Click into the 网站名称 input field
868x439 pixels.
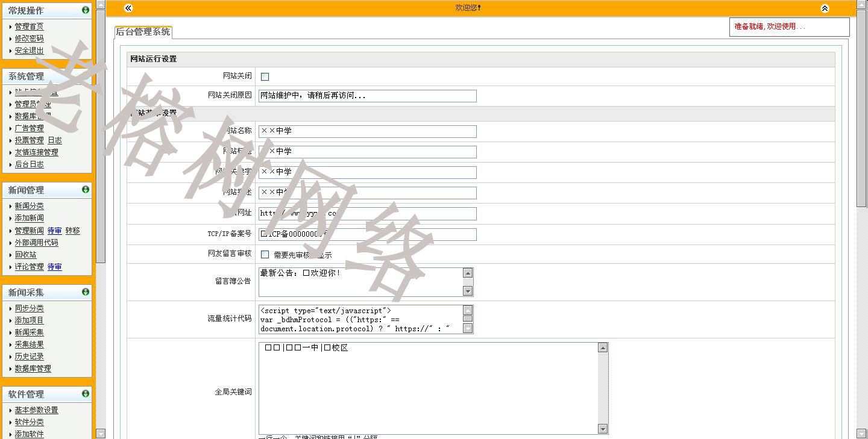coord(367,131)
